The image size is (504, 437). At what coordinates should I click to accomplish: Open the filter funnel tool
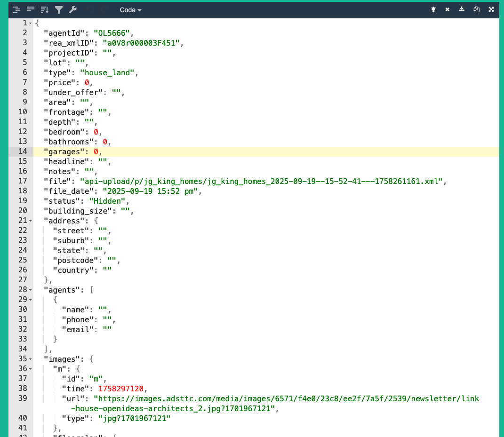59,9
